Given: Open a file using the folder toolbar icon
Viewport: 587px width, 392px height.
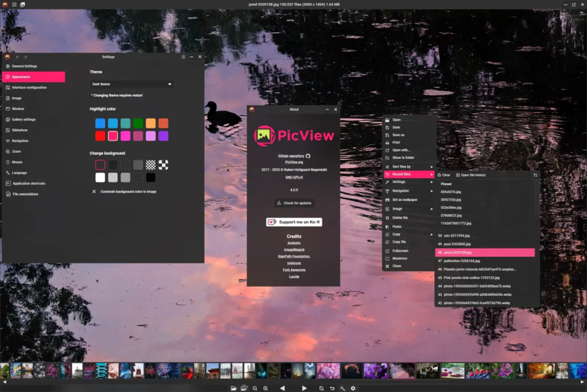Looking at the screenshot, I should (234, 388).
